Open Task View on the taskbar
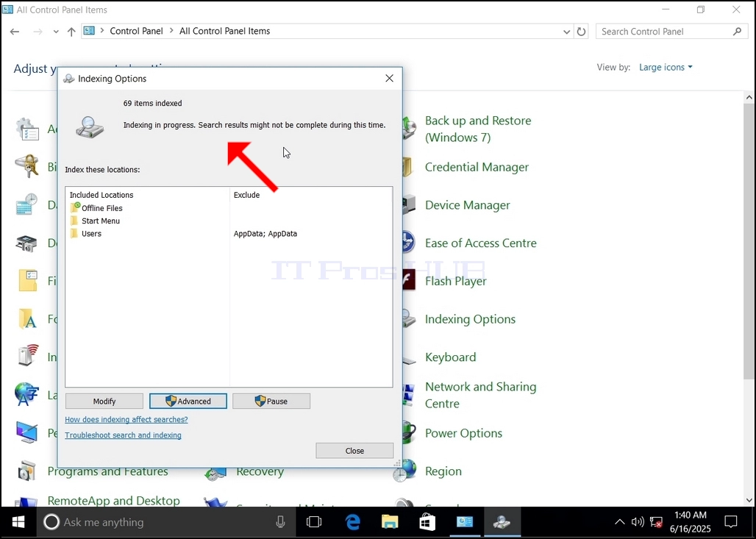 (314, 522)
